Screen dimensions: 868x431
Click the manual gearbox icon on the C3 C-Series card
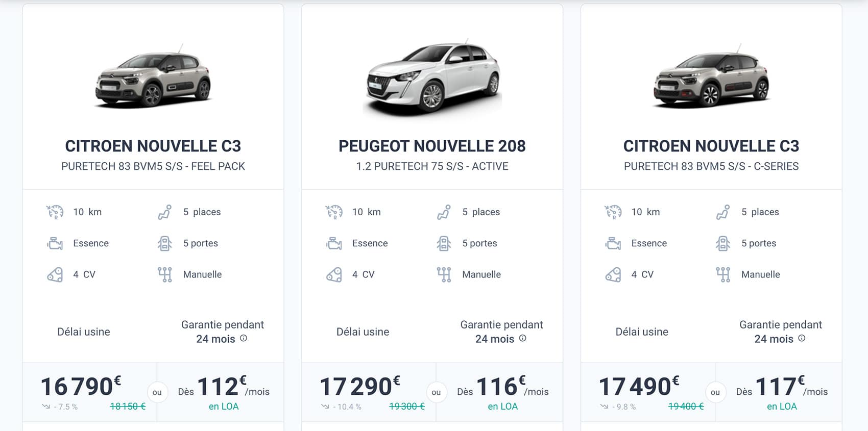(x=723, y=274)
